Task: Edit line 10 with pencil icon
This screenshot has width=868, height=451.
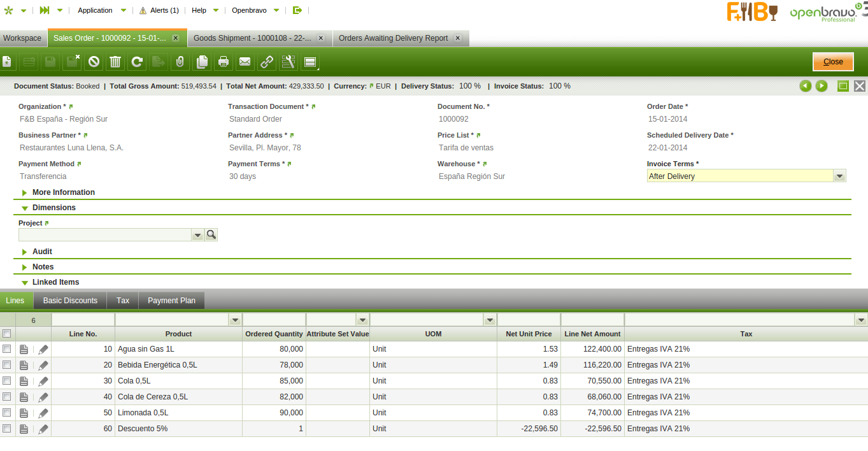Action: 43,349
